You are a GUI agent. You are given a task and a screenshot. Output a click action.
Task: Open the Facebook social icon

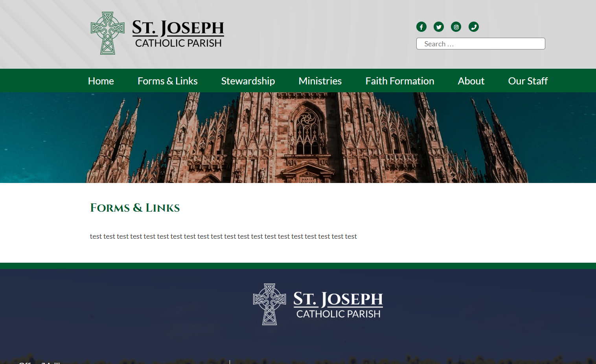[x=421, y=27]
